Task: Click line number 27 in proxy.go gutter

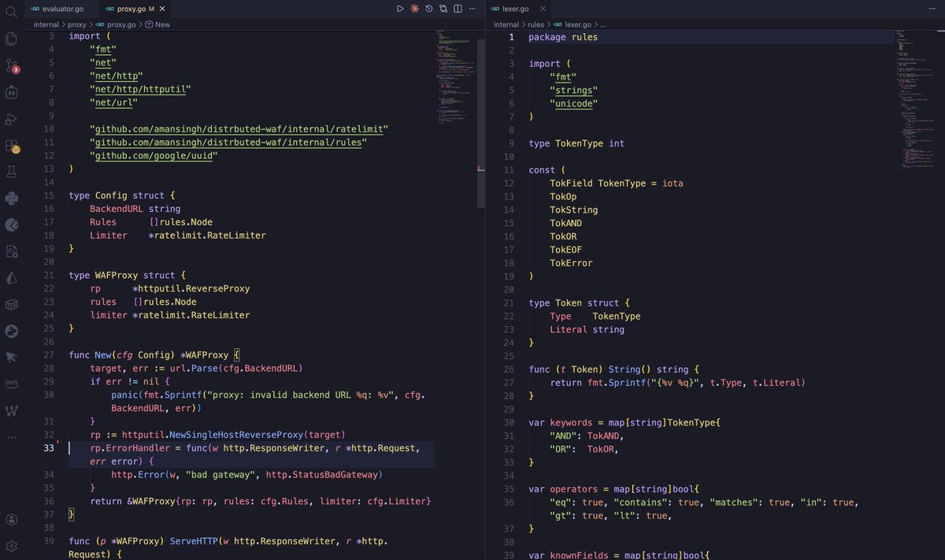Action: coord(49,355)
